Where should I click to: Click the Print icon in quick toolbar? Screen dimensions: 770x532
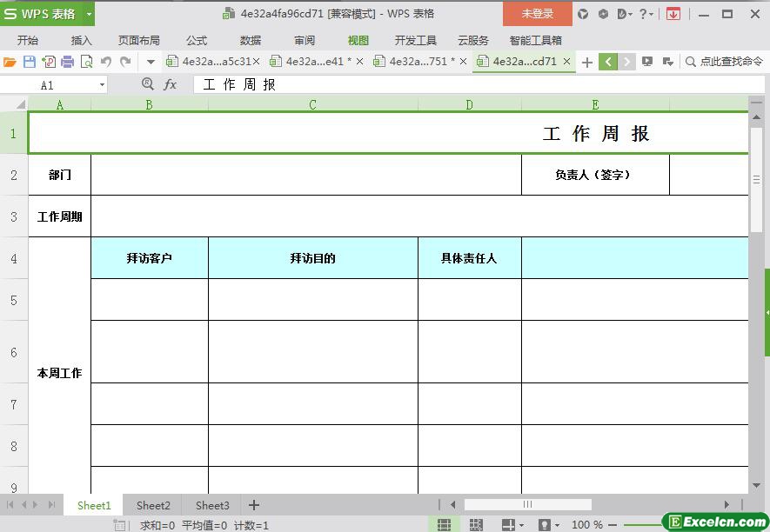(x=68, y=62)
